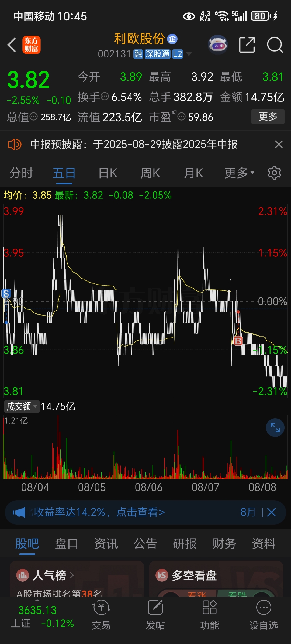
Task: Open the 东方财富 home logo
Action: pyautogui.click(x=32, y=45)
